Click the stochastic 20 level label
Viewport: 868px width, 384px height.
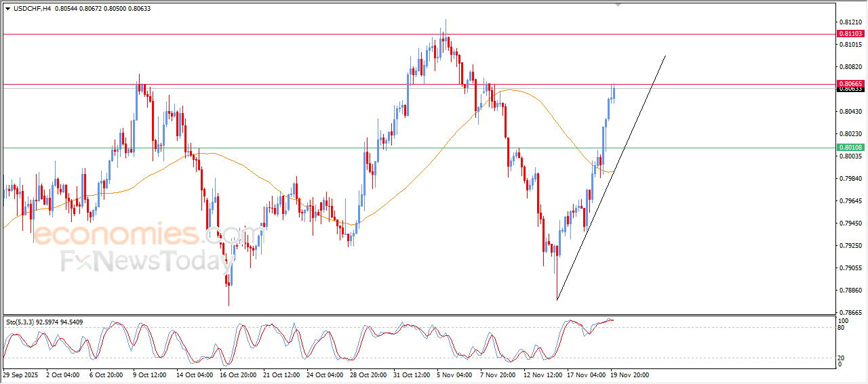[842, 358]
